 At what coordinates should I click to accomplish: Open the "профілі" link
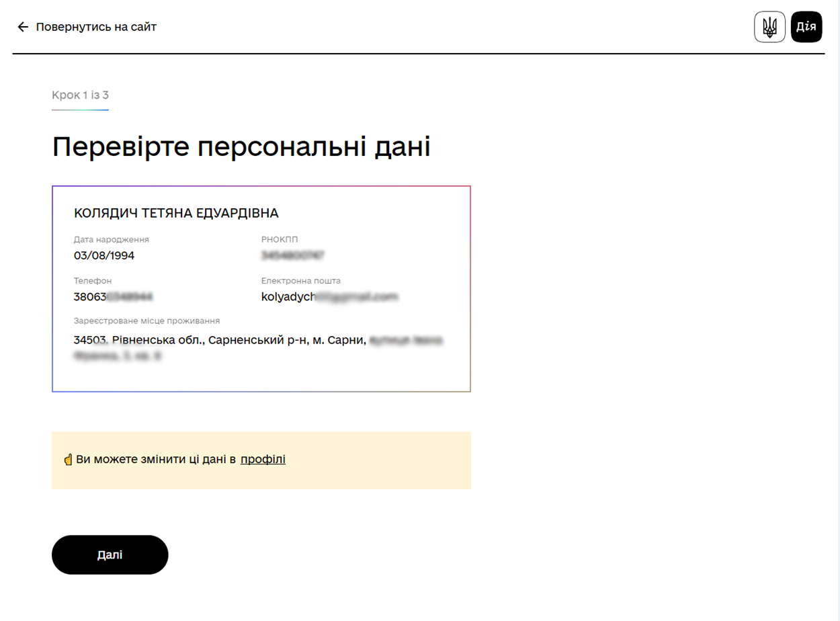[263, 460]
